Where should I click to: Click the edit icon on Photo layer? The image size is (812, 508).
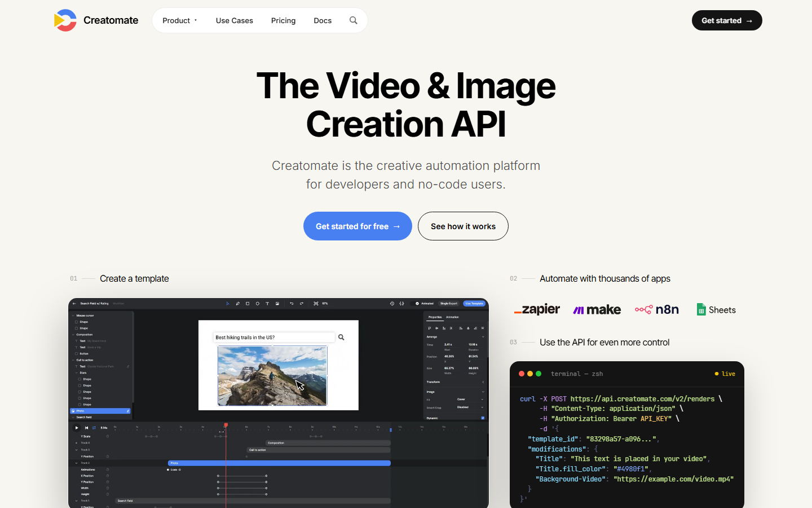point(128,411)
